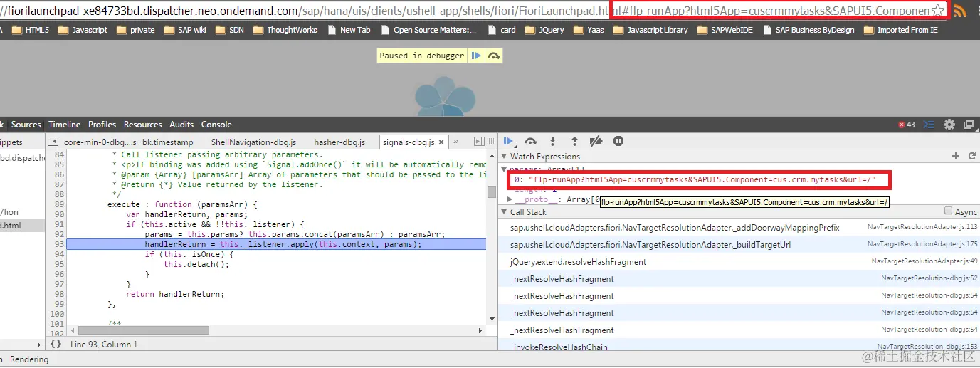Open NavTargetResolutionAdapter.js:113 source link

pos(922,227)
